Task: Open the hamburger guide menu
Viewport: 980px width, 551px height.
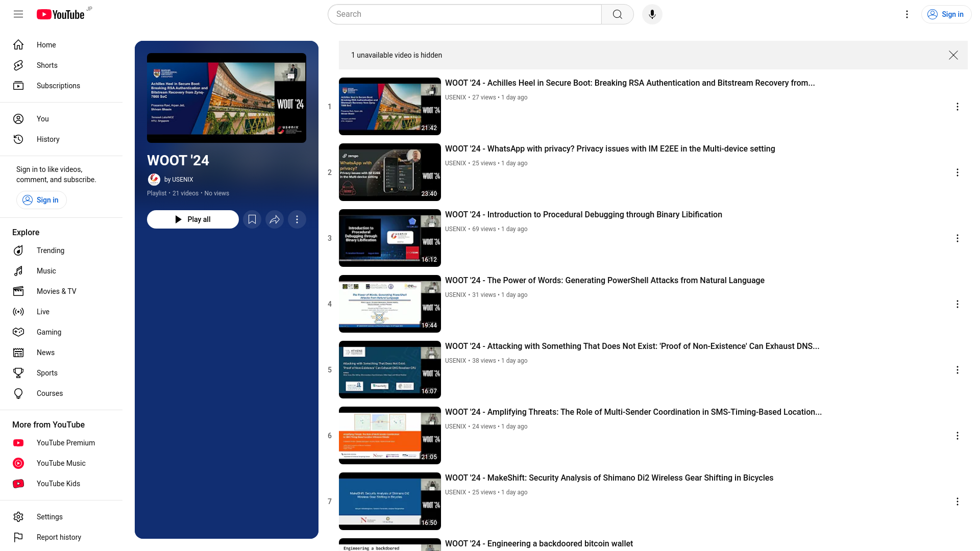Action: [18, 14]
